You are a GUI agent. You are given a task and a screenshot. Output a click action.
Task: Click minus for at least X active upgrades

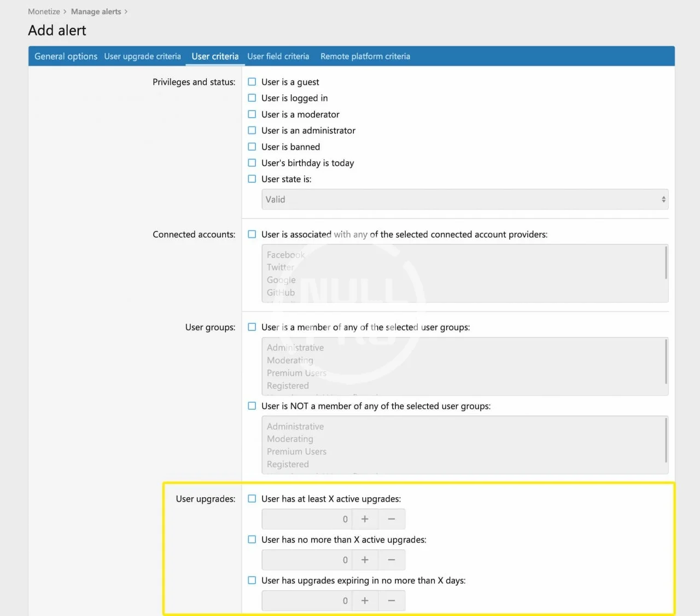pos(392,519)
